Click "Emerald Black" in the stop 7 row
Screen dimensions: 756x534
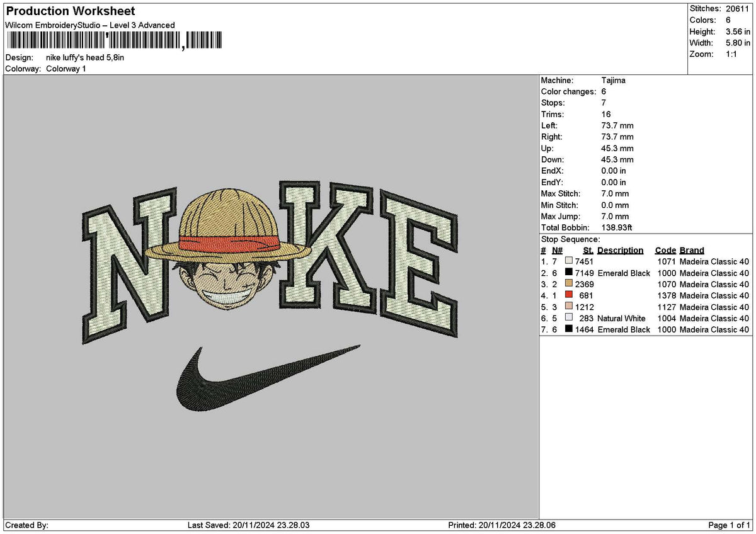coord(624,329)
